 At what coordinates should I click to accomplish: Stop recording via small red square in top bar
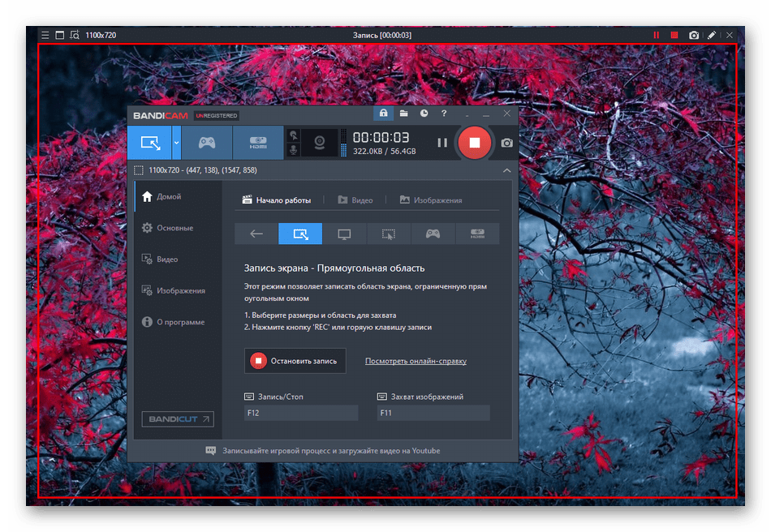coord(674,36)
